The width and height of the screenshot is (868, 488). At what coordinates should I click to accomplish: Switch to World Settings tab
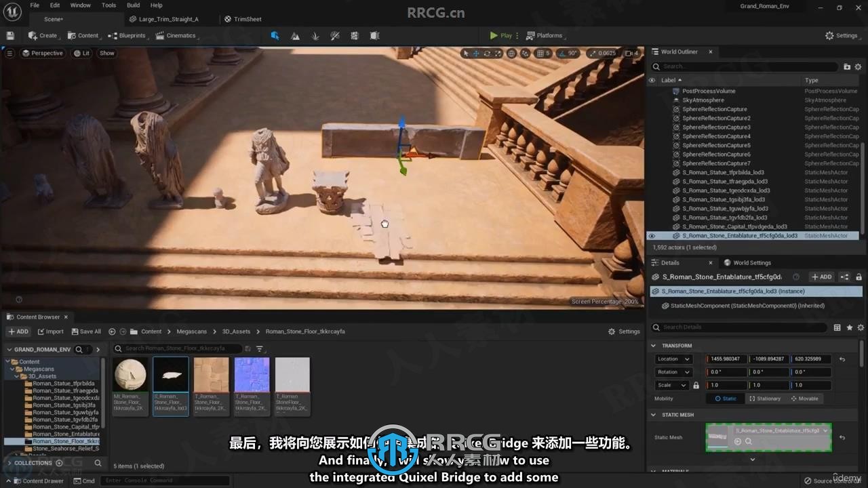pos(747,263)
